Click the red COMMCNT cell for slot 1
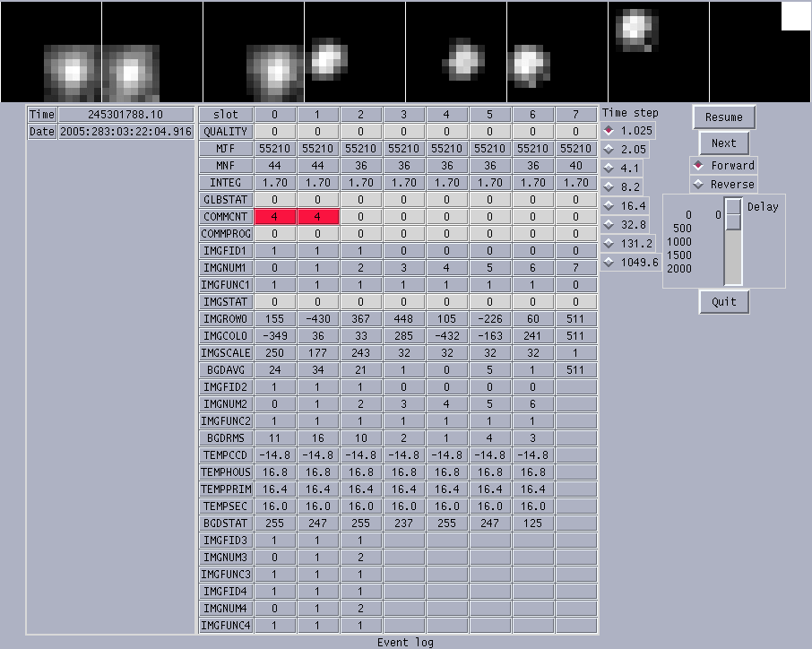 (317, 217)
